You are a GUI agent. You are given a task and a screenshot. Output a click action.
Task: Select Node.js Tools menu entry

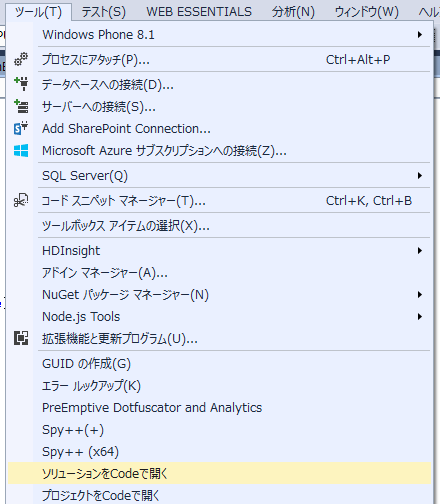(219, 317)
